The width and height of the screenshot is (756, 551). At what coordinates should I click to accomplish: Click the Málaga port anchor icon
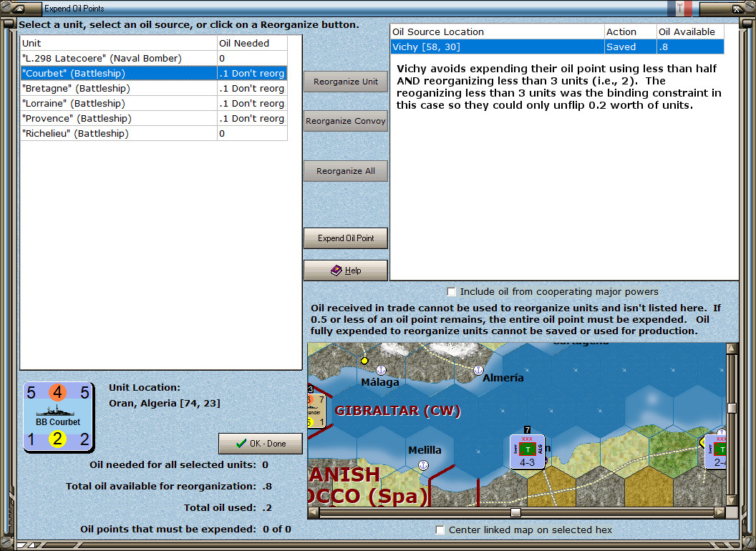click(x=381, y=370)
